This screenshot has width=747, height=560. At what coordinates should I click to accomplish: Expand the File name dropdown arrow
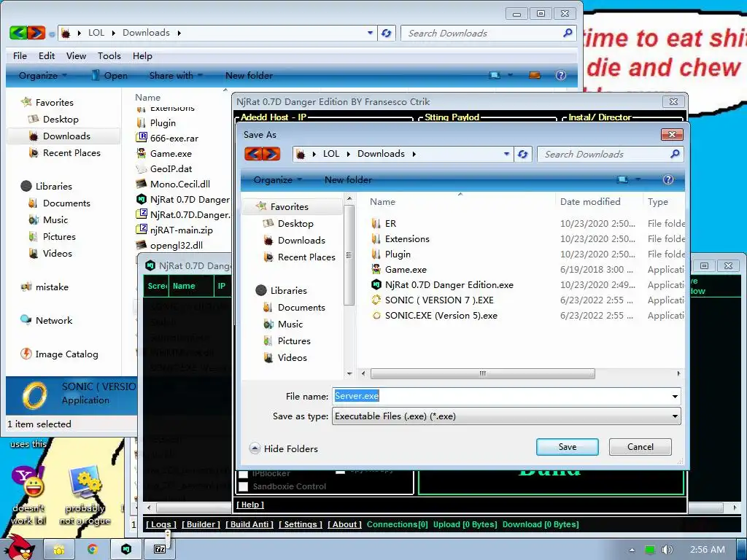point(675,396)
